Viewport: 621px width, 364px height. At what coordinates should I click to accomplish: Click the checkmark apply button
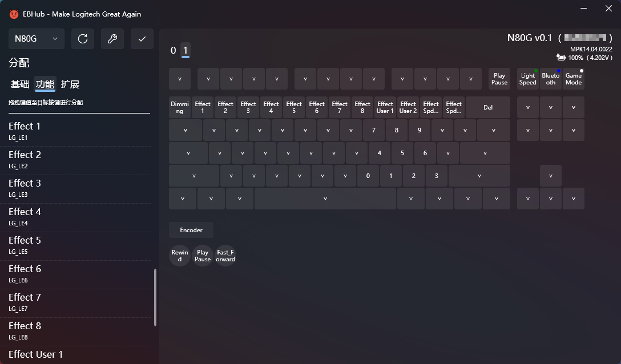tap(142, 39)
